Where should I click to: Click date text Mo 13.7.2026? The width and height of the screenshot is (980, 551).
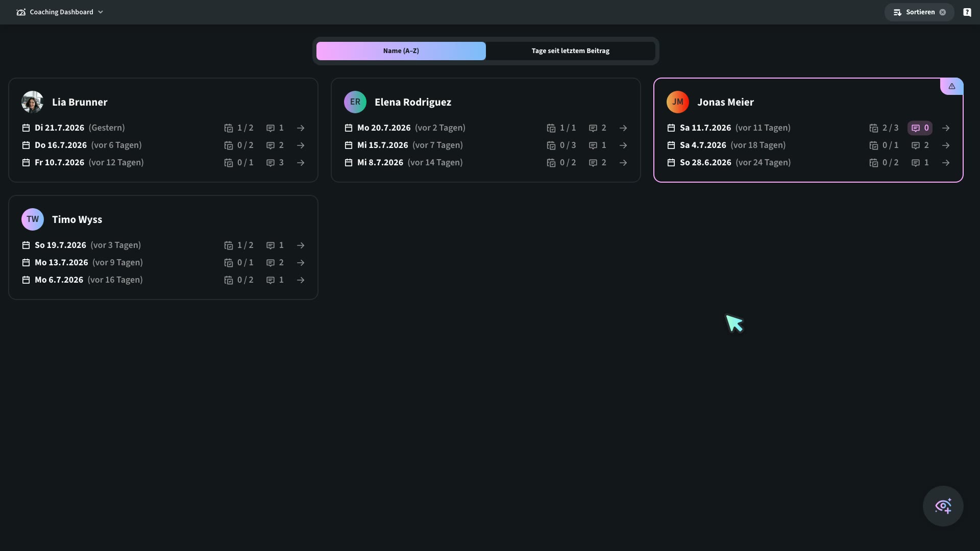61,263
